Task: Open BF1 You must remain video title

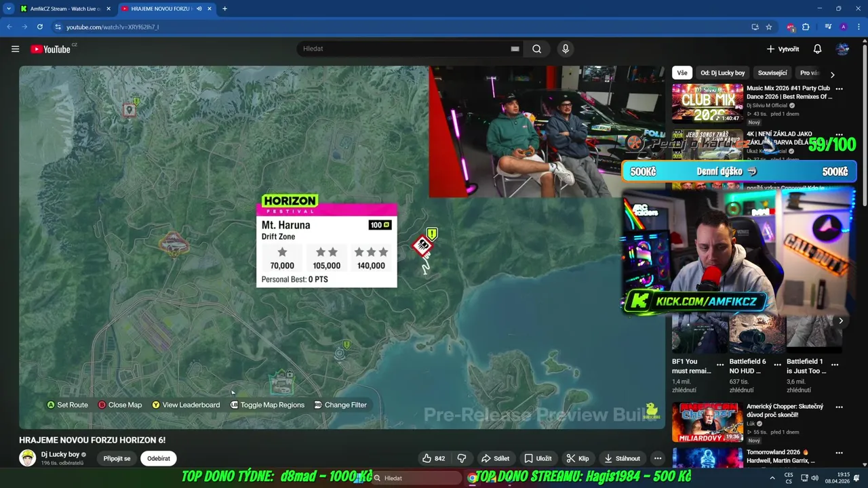Action: [692, 366]
